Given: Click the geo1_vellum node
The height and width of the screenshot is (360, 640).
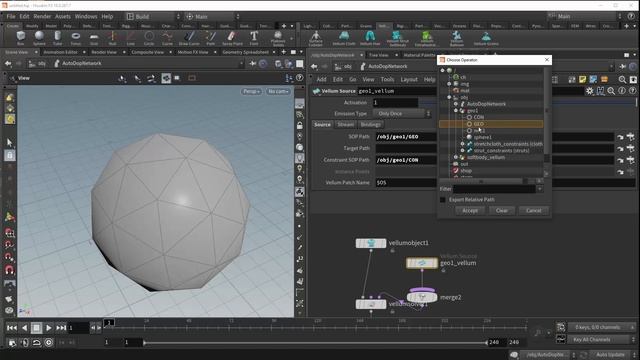Looking at the screenshot, I should [x=422, y=263].
